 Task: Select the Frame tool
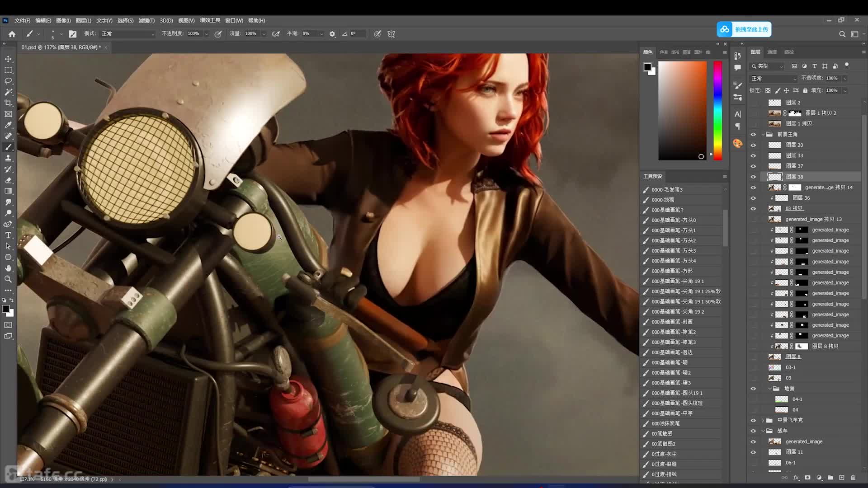coord(8,114)
